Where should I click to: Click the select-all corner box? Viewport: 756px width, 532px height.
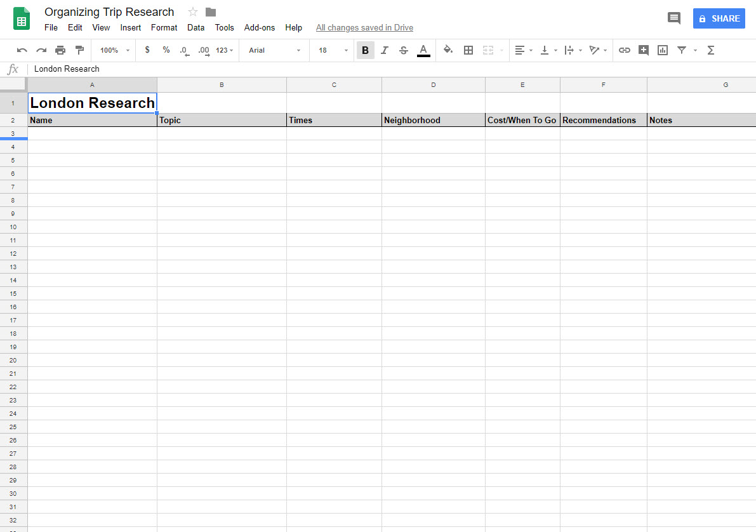(x=13, y=84)
